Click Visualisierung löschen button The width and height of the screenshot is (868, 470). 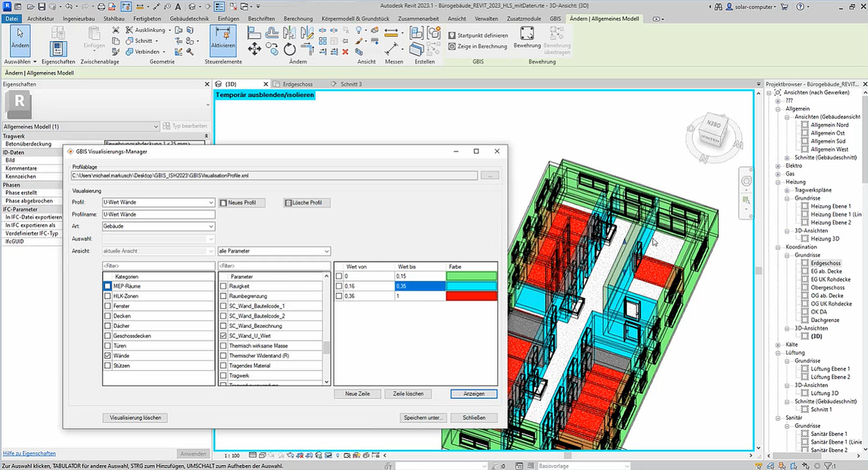click(x=135, y=417)
